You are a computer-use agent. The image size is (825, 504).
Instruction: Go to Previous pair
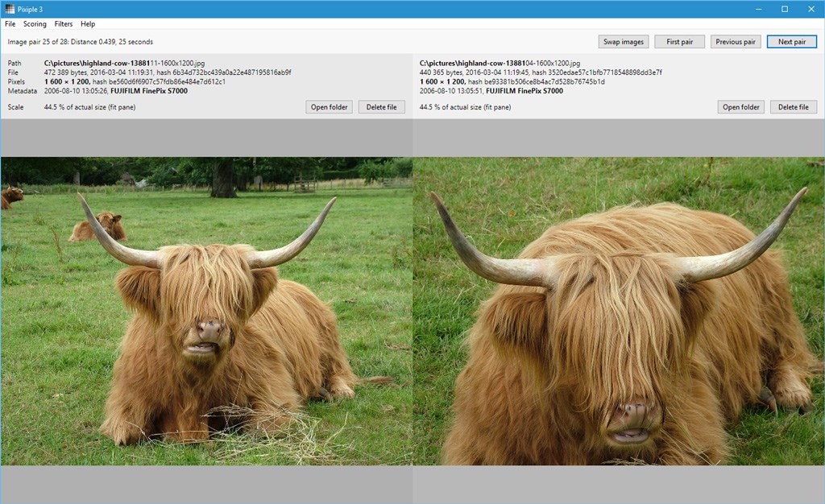coord(736,42)
